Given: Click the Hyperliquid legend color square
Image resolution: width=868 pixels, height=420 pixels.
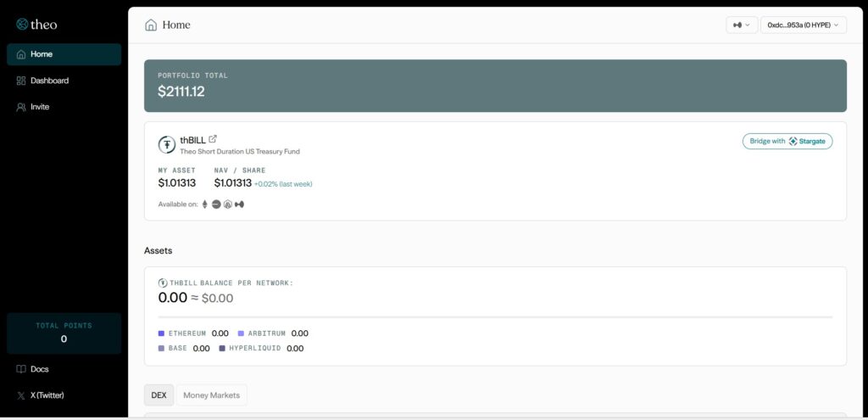Looking at the screenshot, I should 222,348.
